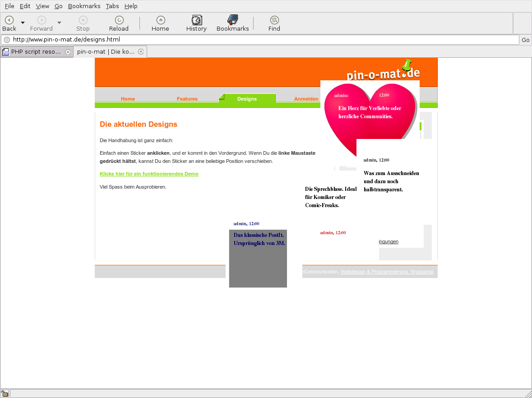Close the pin-o-mat tab
Image resolution: width=532 pixels, height=398 pixels.
141,52
